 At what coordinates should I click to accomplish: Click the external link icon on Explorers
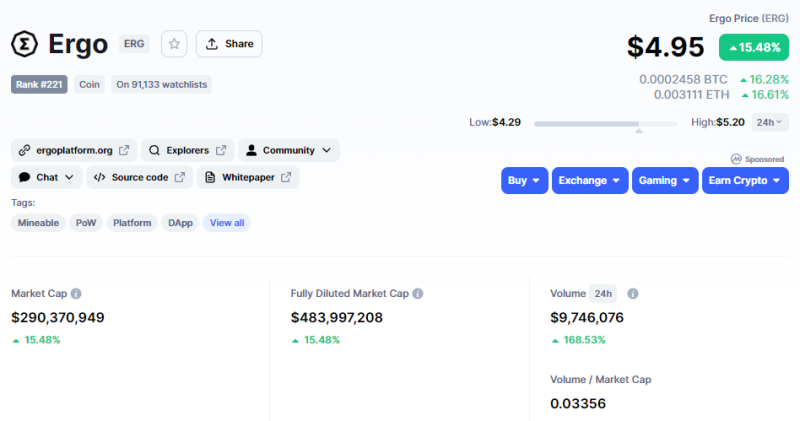pyautogui.click(x=221, y=150)
